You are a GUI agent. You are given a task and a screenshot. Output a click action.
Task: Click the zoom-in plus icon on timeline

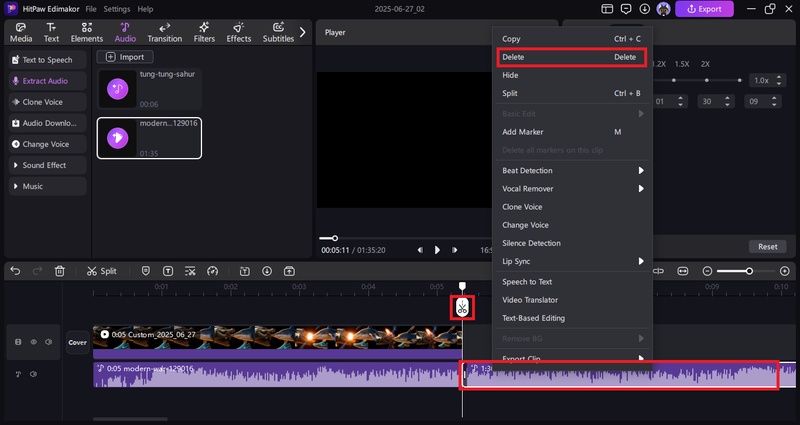pos(785,271)
